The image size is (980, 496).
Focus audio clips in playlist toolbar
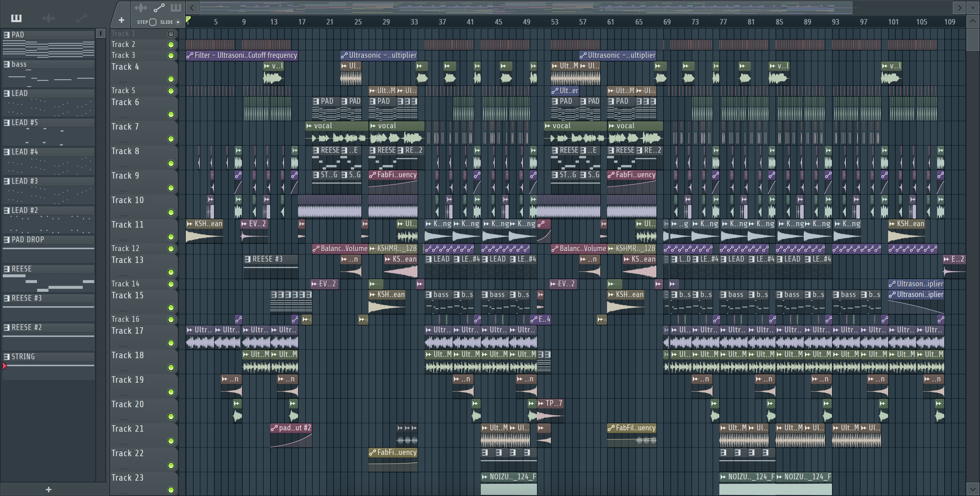click(141, 7)
